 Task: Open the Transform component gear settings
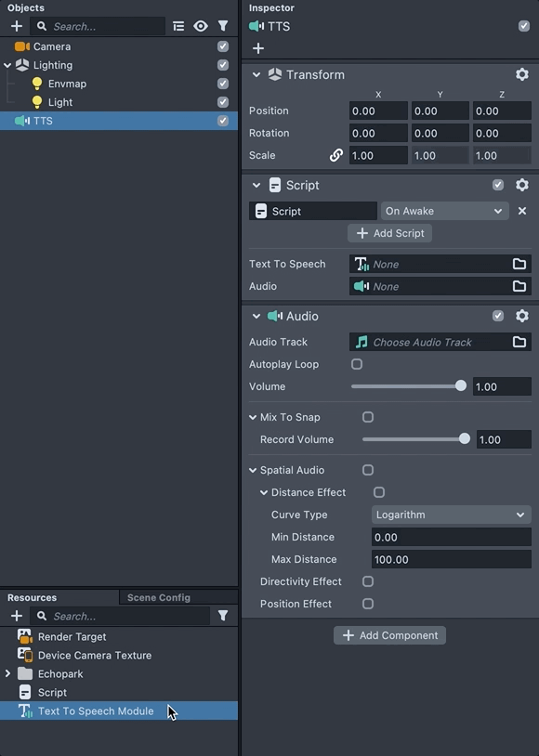522,74
